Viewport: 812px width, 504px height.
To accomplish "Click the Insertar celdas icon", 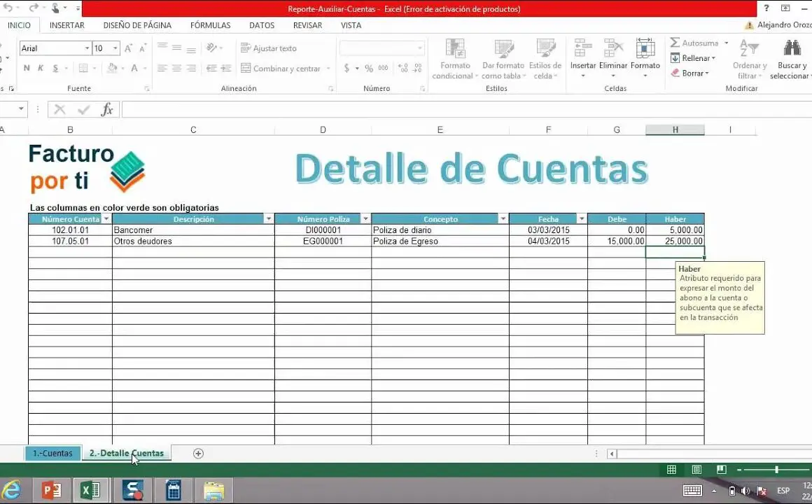I will pyautogui.click(x=582, y=49).
